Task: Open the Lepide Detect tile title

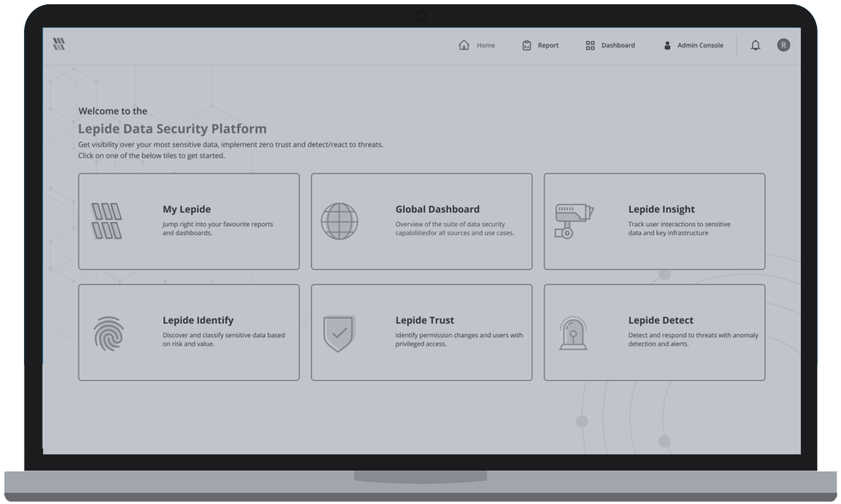Action: 661,320
